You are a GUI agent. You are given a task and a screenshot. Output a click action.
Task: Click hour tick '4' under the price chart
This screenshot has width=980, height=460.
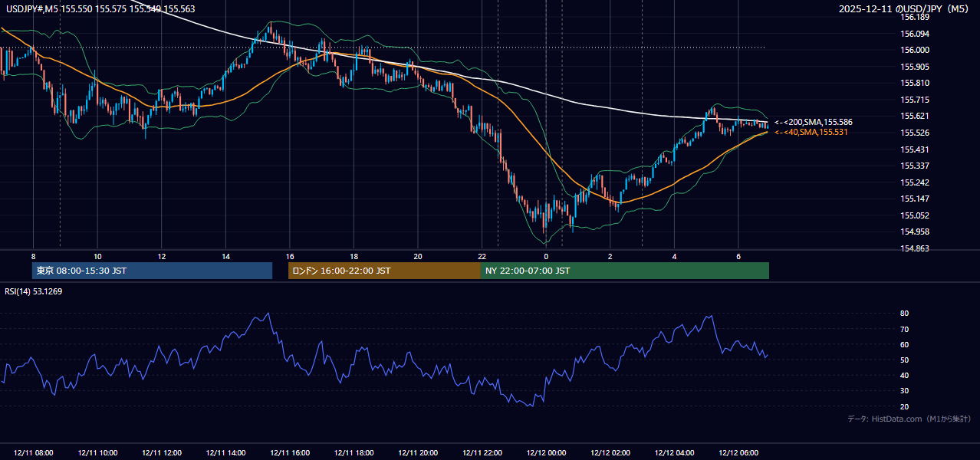(x=674, y=256)
